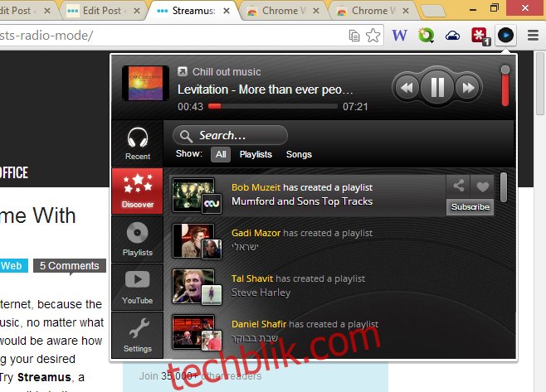
Task: Filter to show Playlists only
Action: (256, 154)
